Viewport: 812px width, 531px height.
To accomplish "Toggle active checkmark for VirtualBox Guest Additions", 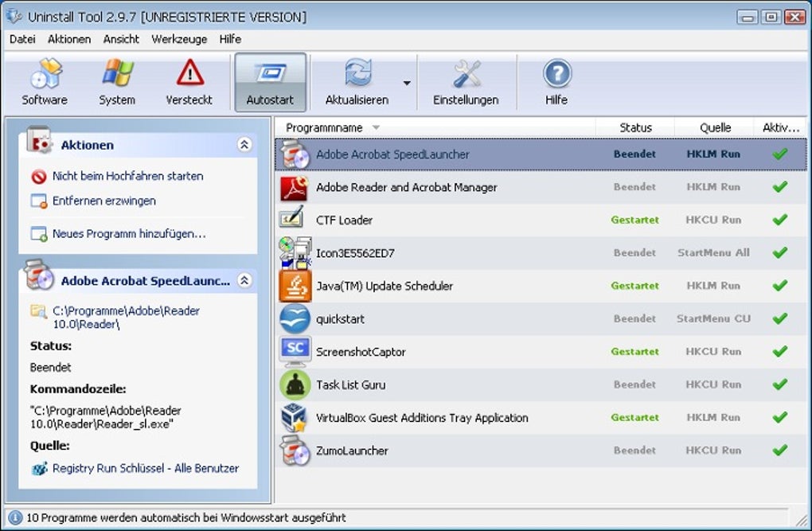I will click(x=780, y=417).
